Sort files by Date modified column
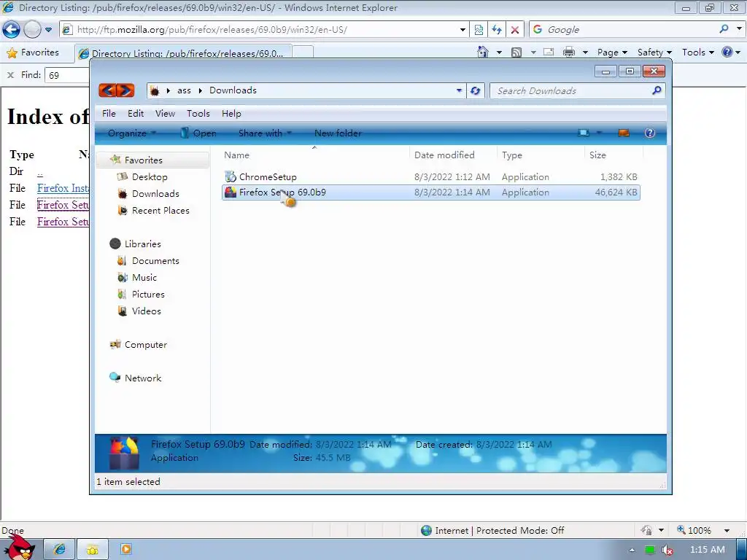Image resolution: width=747 pixels, height=560 pixels. pos(444,155)
